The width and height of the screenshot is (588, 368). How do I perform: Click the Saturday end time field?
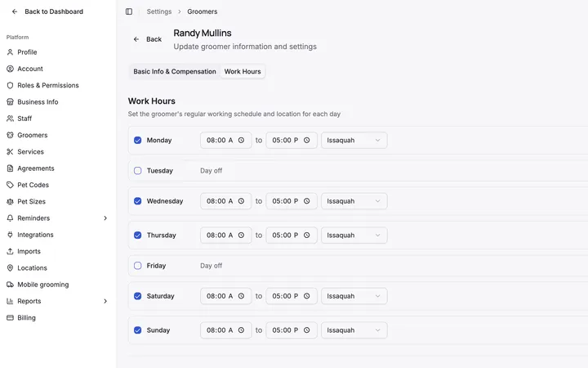pos(292,296)
